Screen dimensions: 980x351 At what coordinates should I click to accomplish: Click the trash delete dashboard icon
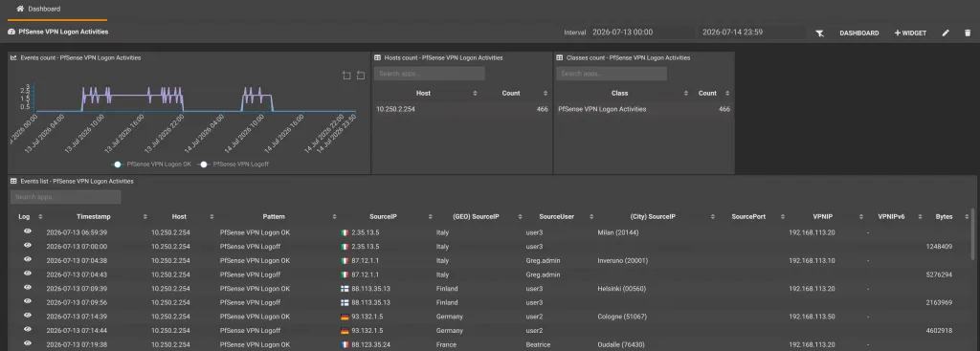click(969, 33)
